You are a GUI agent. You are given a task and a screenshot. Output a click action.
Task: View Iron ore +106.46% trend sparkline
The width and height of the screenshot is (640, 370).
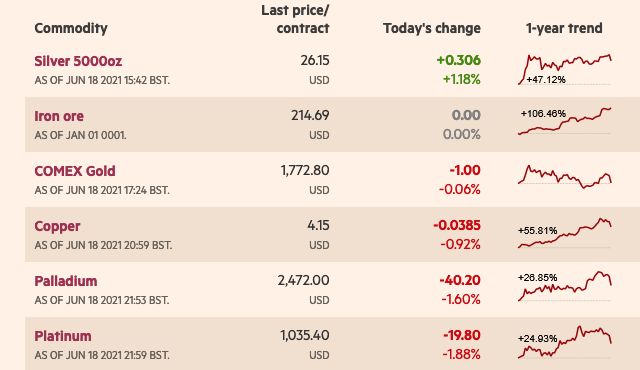coord(565,121)
